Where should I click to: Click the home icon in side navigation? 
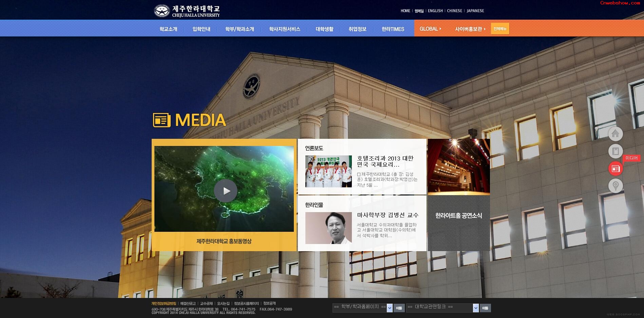coord(615,134)
